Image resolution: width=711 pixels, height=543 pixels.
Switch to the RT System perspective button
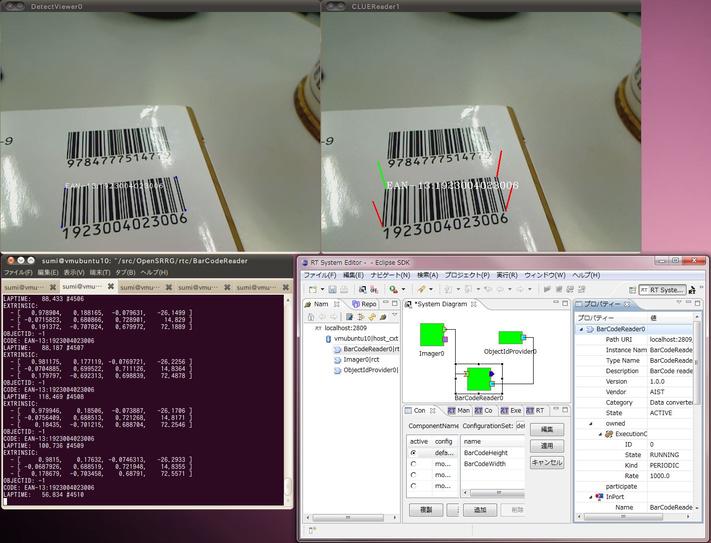pos(662,290)
